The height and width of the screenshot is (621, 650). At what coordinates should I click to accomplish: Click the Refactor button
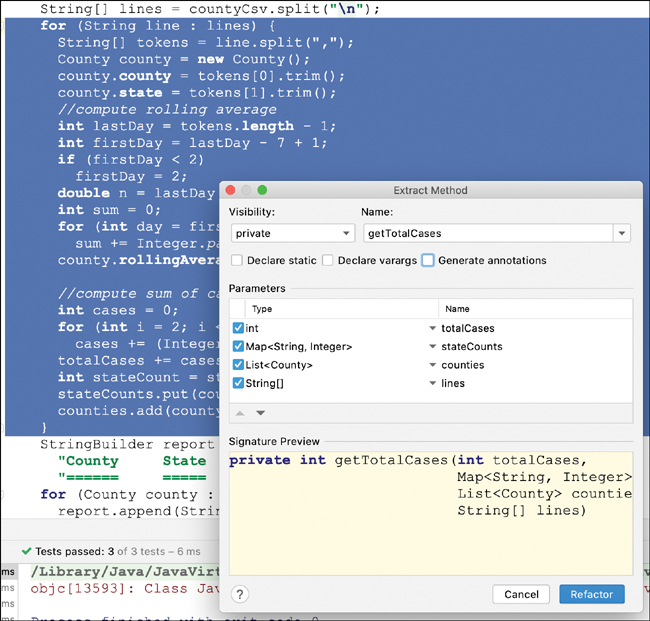point(591,594)
